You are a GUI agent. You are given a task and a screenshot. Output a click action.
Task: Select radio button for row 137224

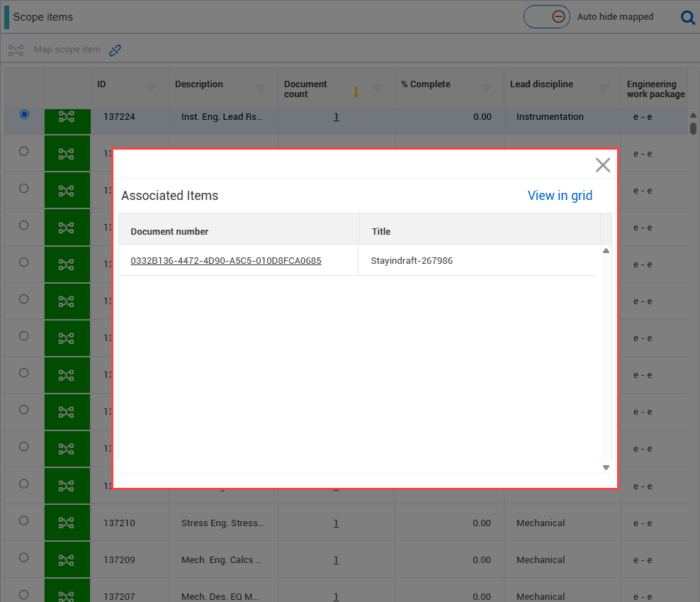[25, 114]
